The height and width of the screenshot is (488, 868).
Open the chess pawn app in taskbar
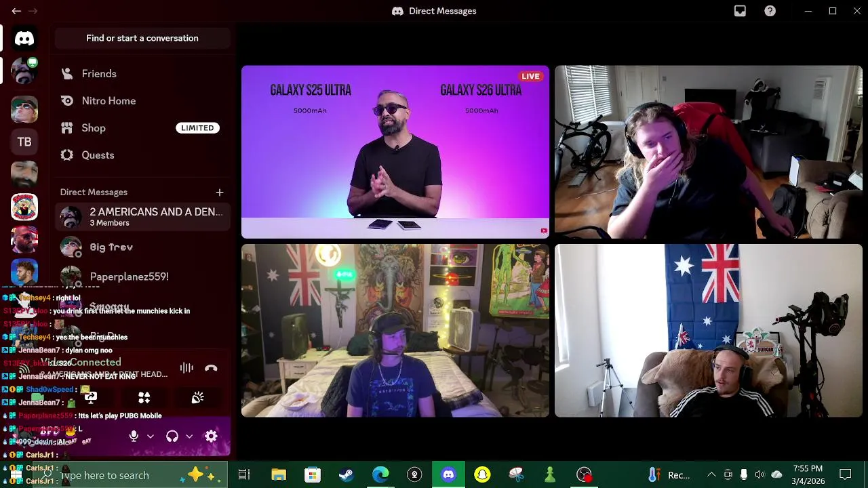pos(550,474)
